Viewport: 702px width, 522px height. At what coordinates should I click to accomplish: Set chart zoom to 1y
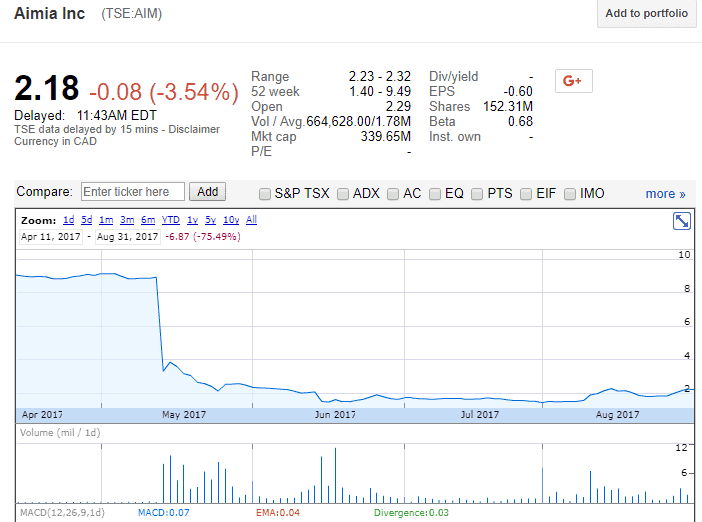(193, 220)
